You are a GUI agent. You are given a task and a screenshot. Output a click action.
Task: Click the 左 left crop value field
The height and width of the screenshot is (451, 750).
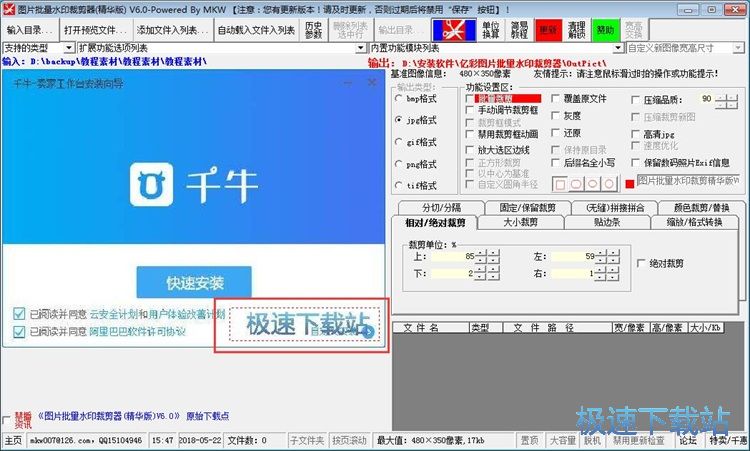point(573,256)
